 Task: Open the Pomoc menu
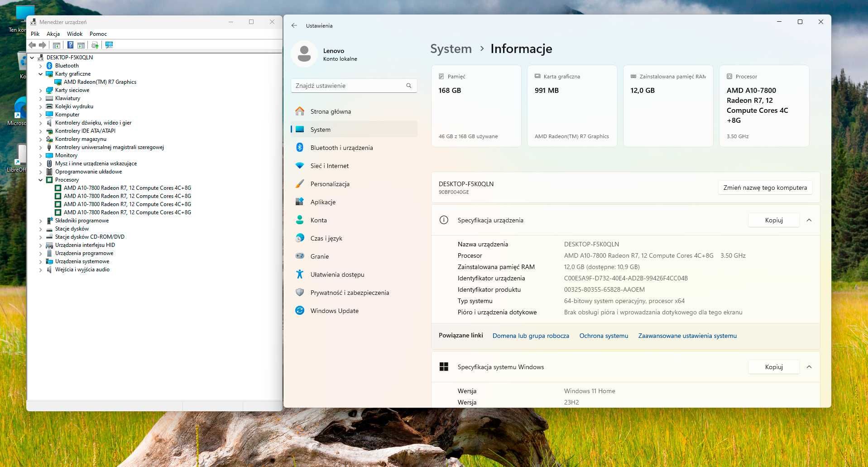pos(98,34)
